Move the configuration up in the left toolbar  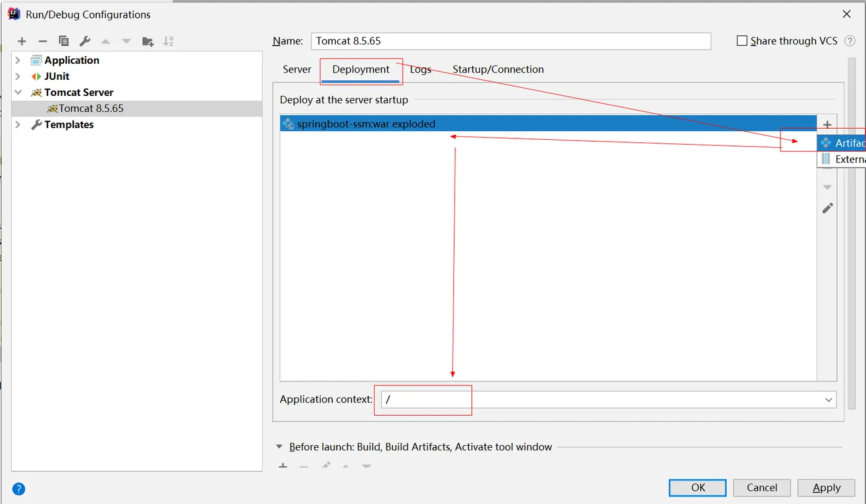click(106, 41)
